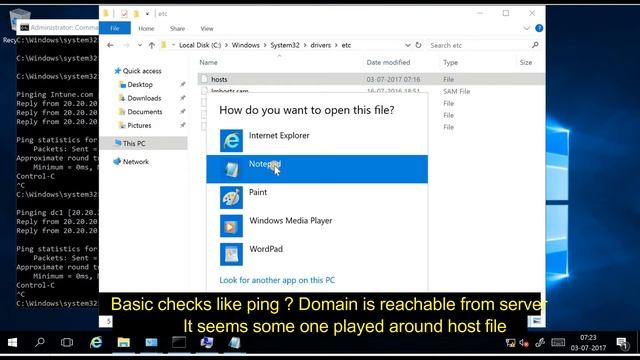Open taskbar search magnifier
This screenshot has width=640, height=360.
click(40, 342)
